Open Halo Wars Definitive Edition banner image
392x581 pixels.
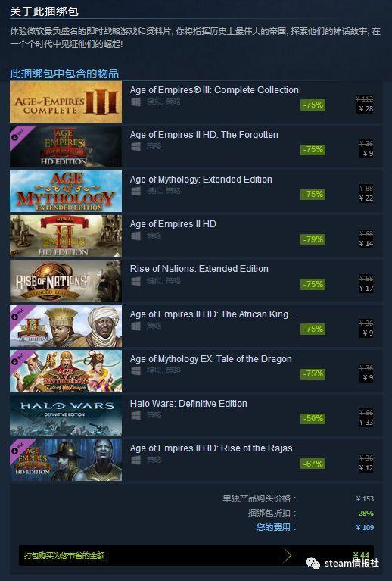click(66, 415)
